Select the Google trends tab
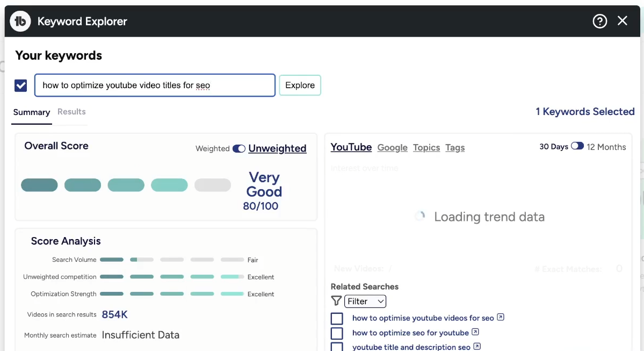Screen dimensions: 644x351 click(392, 148)
